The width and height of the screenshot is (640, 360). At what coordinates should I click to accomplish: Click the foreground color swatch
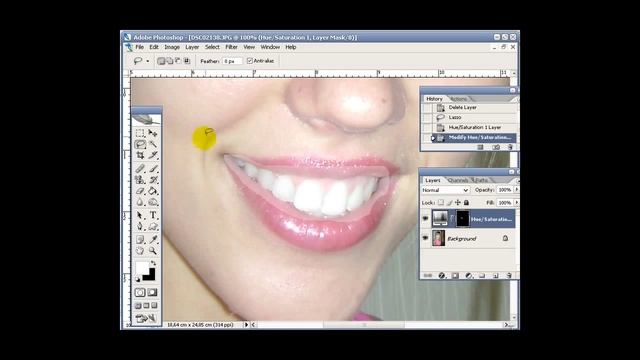[x=142, y=268]
